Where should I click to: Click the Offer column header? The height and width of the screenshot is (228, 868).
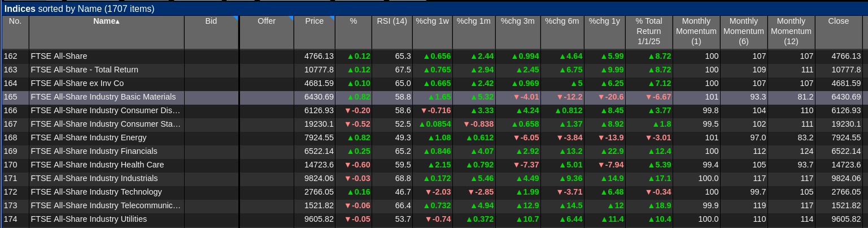(267, 32)
